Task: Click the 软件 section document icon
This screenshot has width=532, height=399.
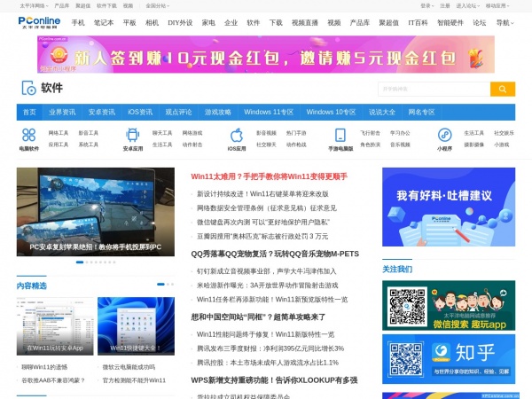Action: coord(28,88)
